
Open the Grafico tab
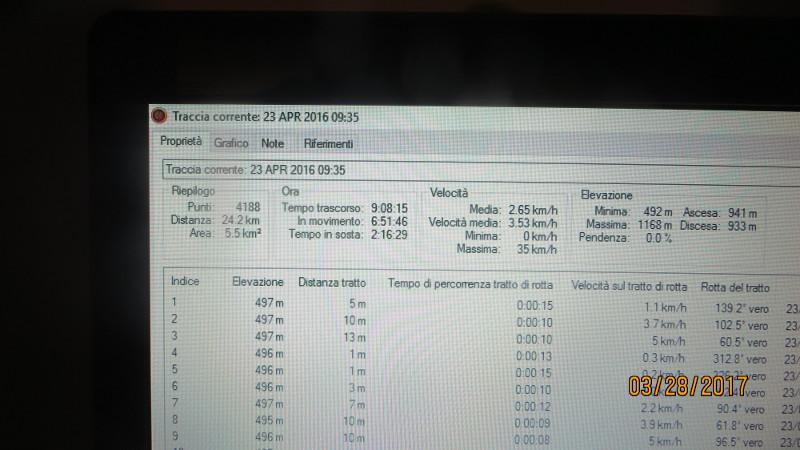tap(231, 143)
